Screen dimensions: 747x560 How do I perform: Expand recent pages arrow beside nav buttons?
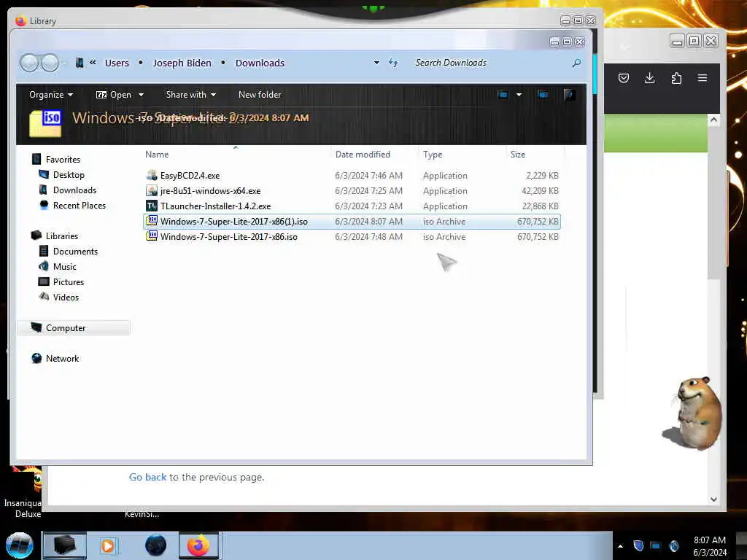65,63
